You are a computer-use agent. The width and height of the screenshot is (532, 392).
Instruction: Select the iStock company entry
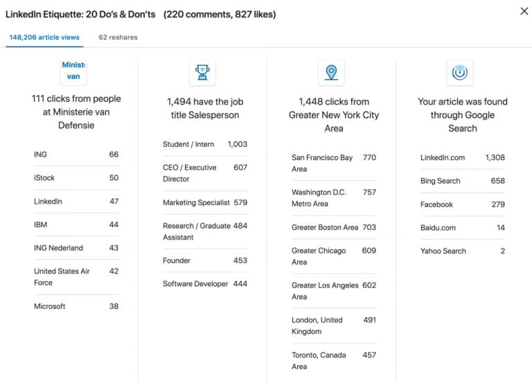coord(76,178)
